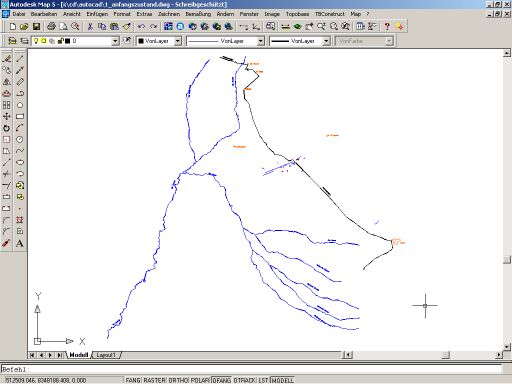Open the Help question mark icon
The width and height of the screenshot is (512, 384).
click(387, 26)
